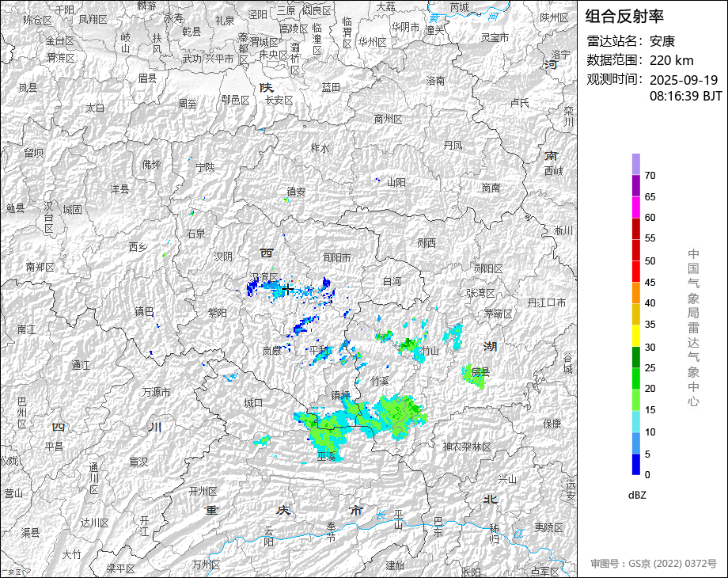
Task: Click the 审图号 GS京 (2022) 0372号 text
Action: pos(654,564)
